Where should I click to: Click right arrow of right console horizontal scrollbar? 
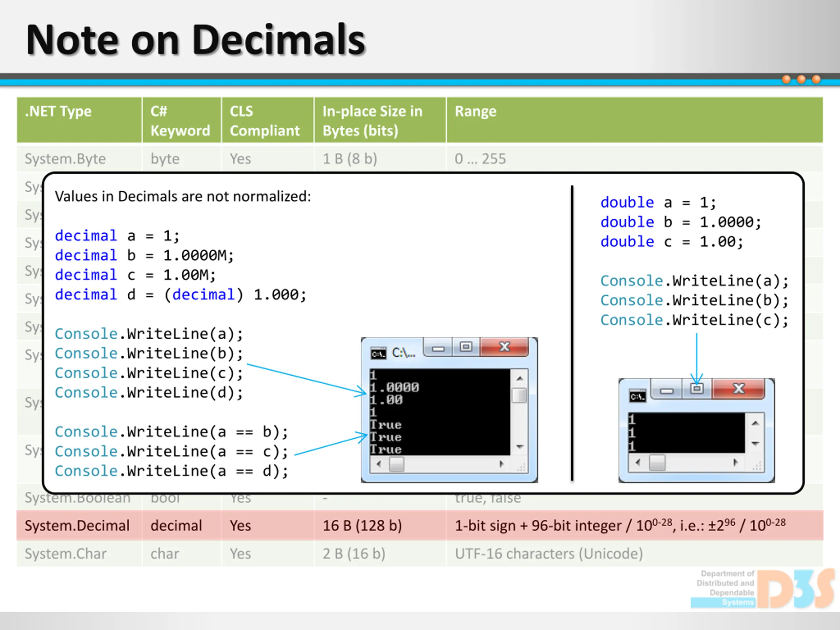click(x=736, y=463)
